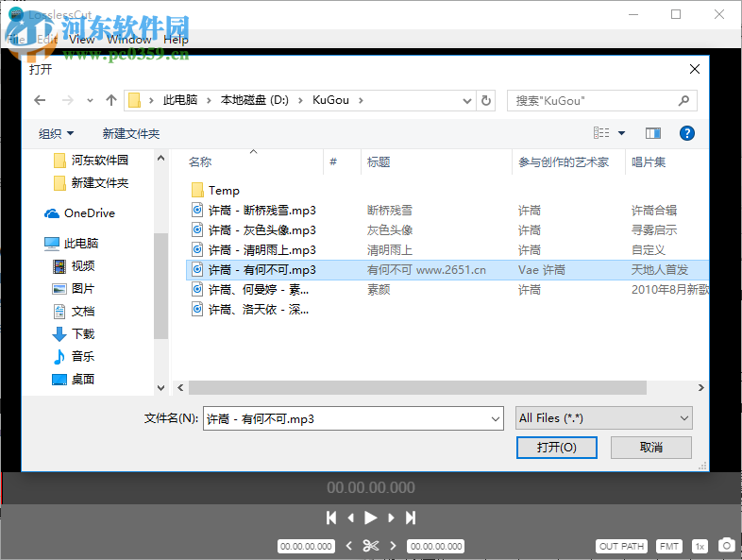Open the 视频 library
Image resolution: width=742 pixels, height=560 pixels.
(74, 266)
